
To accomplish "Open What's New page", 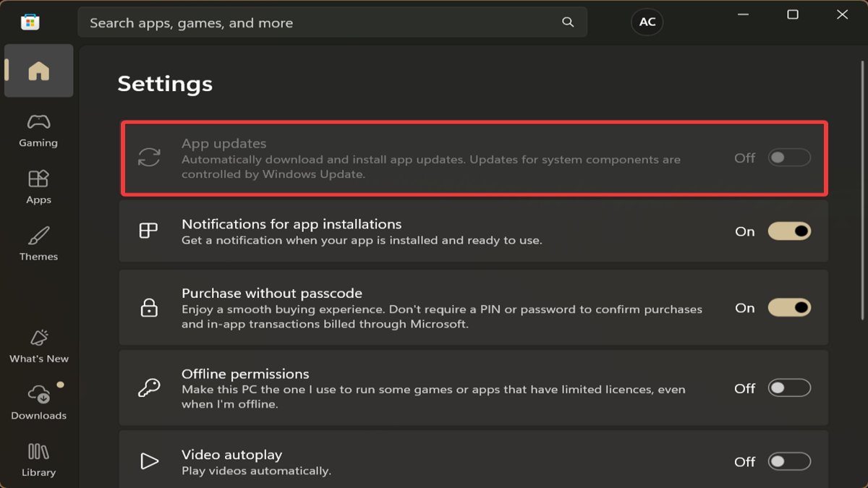I will (x=38, y=346).
